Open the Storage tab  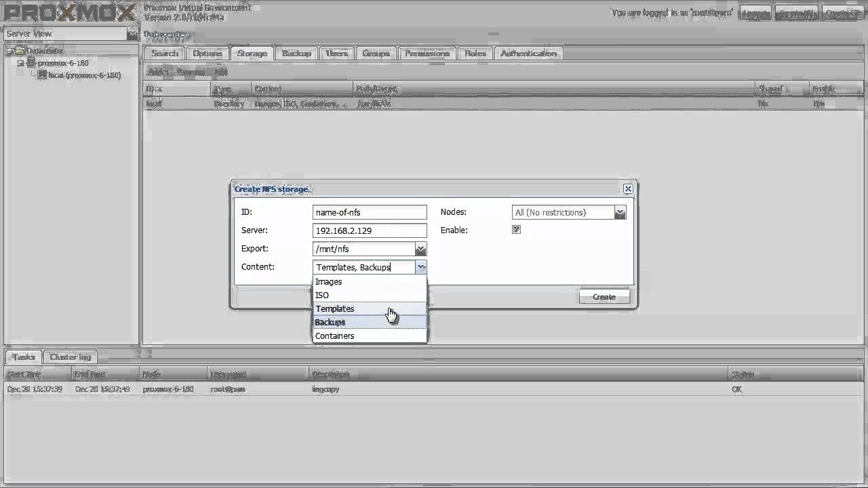(x=252, y=54)
